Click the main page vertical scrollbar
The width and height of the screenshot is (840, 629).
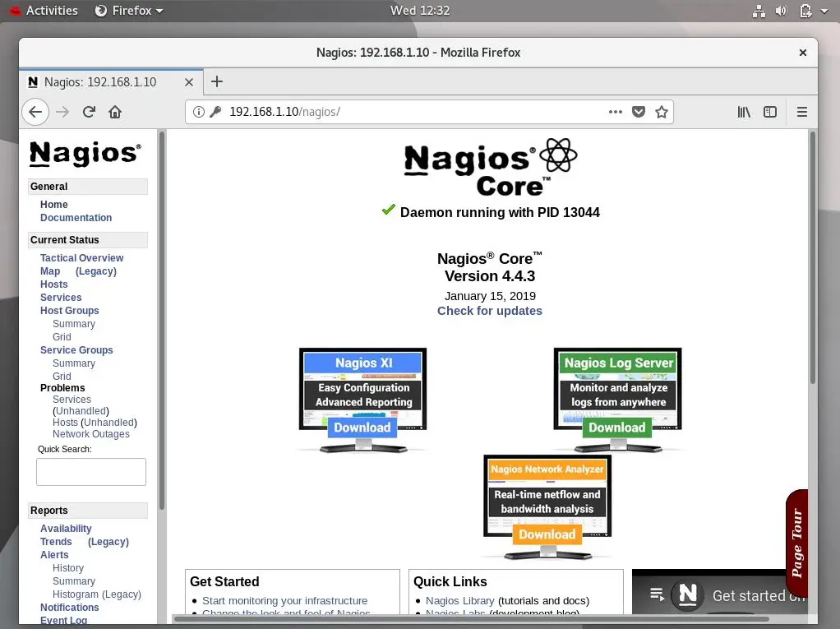(x=813, y=257)
